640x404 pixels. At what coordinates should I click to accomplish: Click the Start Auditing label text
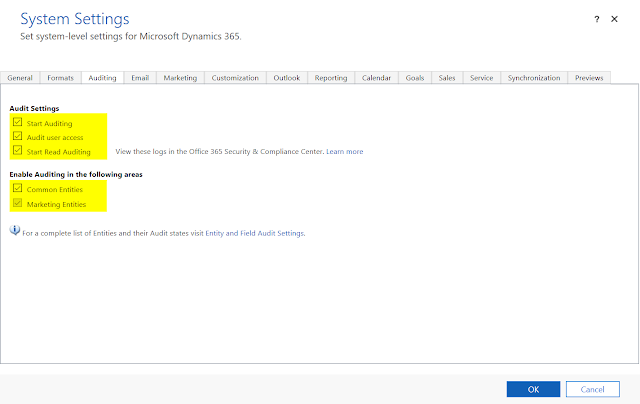[x=49, y=124]
